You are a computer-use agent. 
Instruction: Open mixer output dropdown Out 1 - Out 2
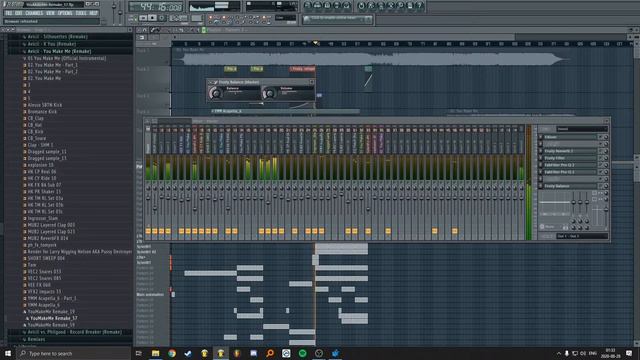582,236
